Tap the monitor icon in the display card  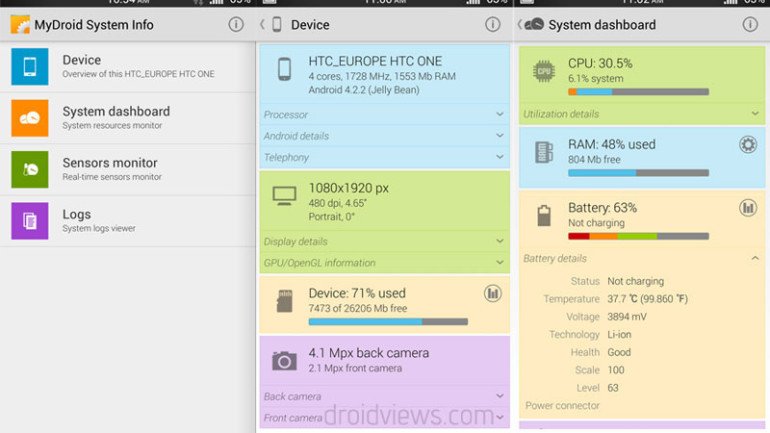coord(284,196)
